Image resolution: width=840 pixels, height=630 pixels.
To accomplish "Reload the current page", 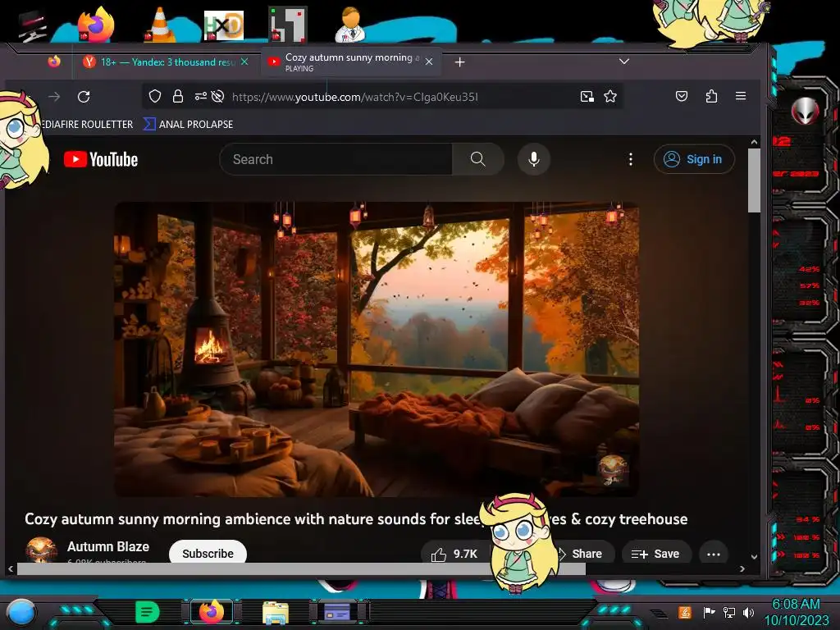I will (84, 97).
